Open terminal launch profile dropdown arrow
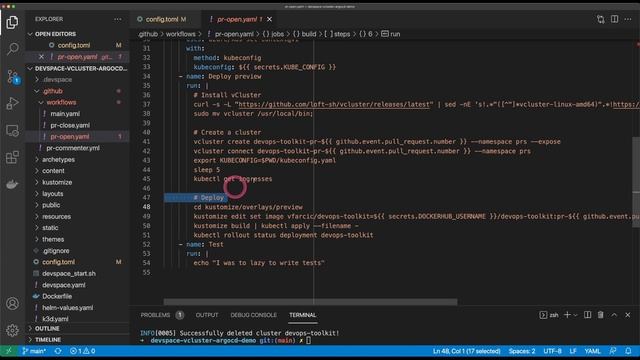Screen dimensions: 640x360 (576, 315)
